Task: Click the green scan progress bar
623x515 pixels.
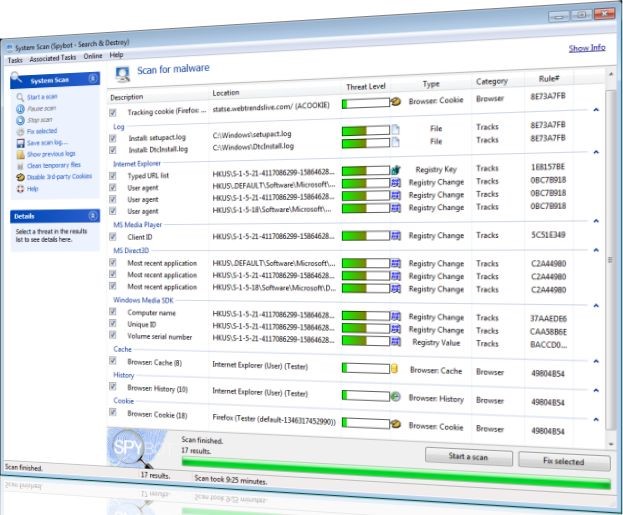Action: pyautogui.click(x=396, y=472)
